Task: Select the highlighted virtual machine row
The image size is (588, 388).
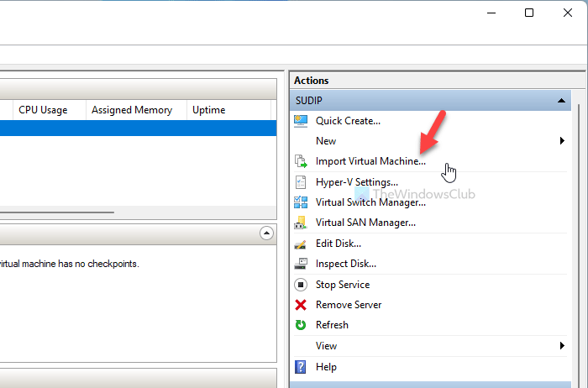Action: pos(134,128)
